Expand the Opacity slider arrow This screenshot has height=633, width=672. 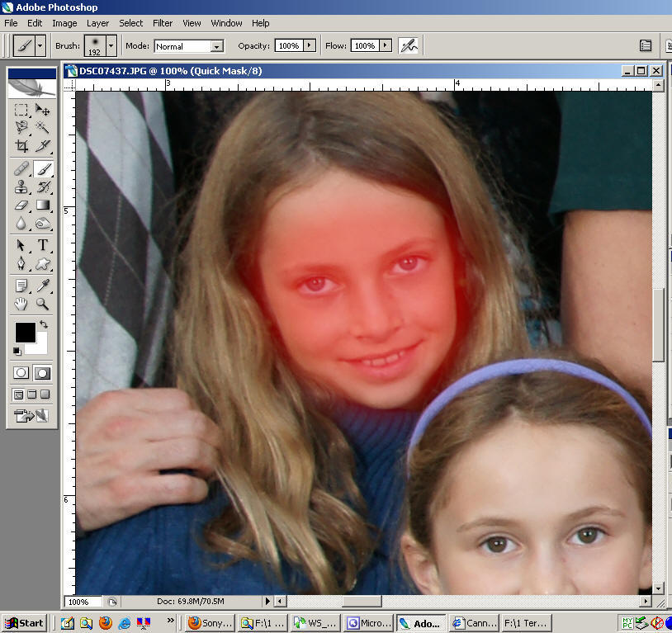310,45
